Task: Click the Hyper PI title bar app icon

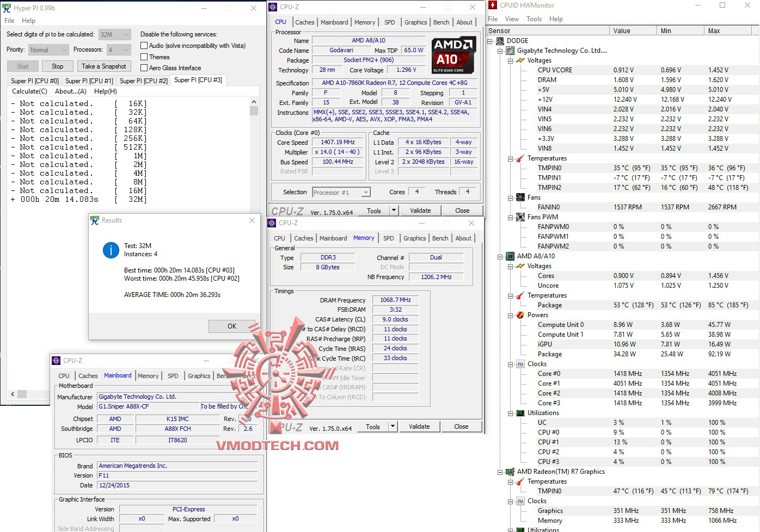Action: (x=7, y=8)
